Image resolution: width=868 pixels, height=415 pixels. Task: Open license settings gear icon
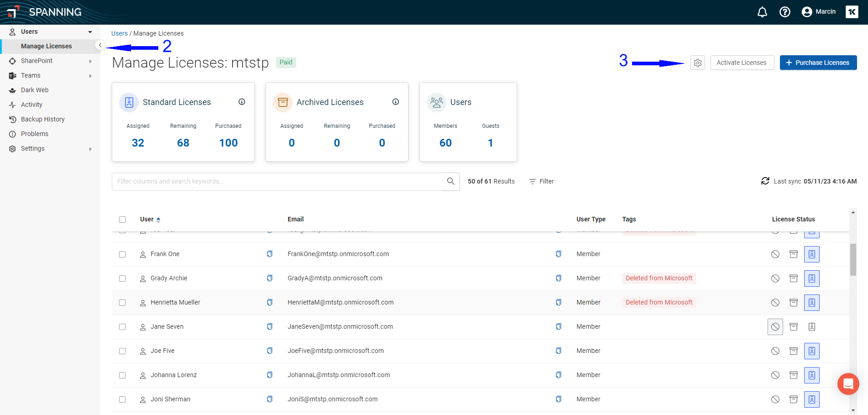click(x=698, y=63)
